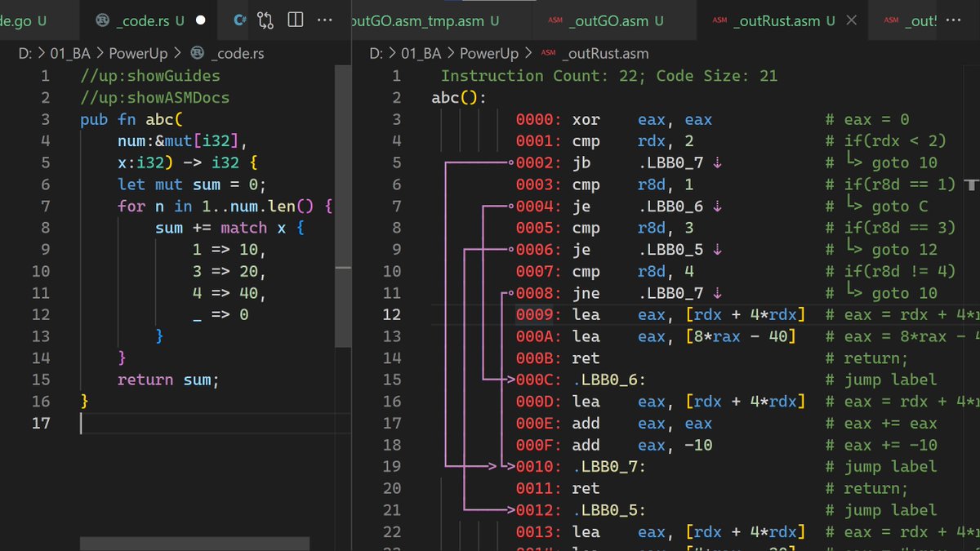Click the _code.rs breadcrumb file name

point(238,54)
